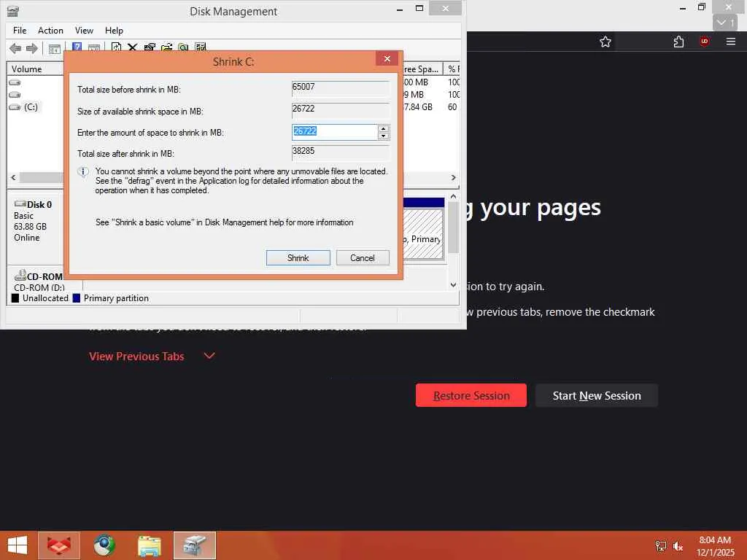The width and height of the screenshot is (747, 560).
Task: Open the globe browser icon in taskbar
Action: coord(104,545)
